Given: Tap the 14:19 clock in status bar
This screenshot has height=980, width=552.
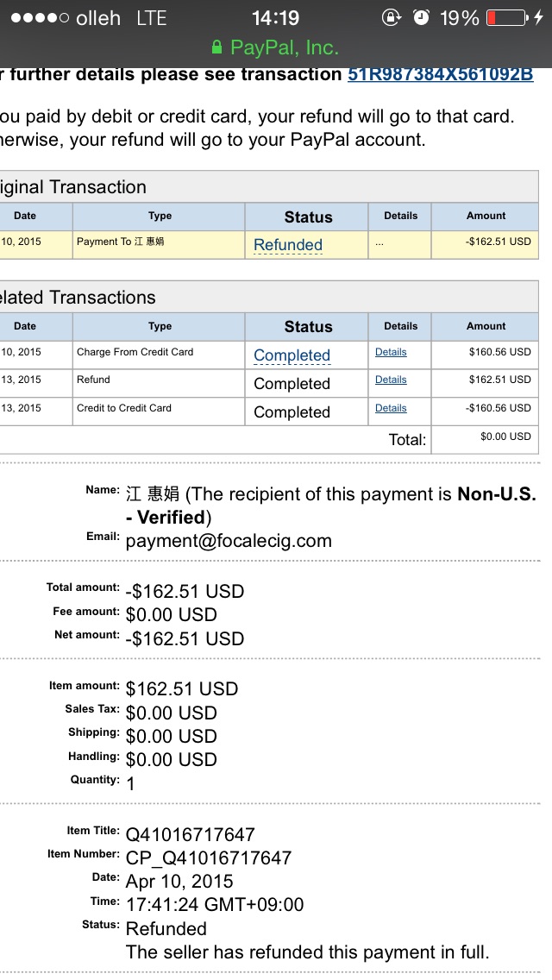Looking at the screenshot, I should (275, 17).
